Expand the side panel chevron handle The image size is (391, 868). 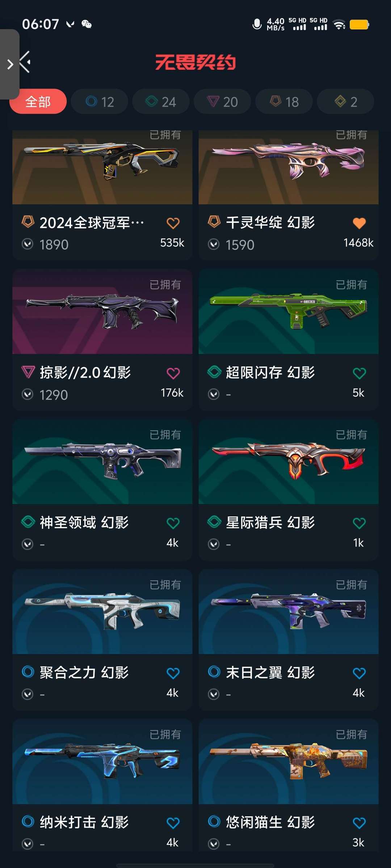(10, 64)
